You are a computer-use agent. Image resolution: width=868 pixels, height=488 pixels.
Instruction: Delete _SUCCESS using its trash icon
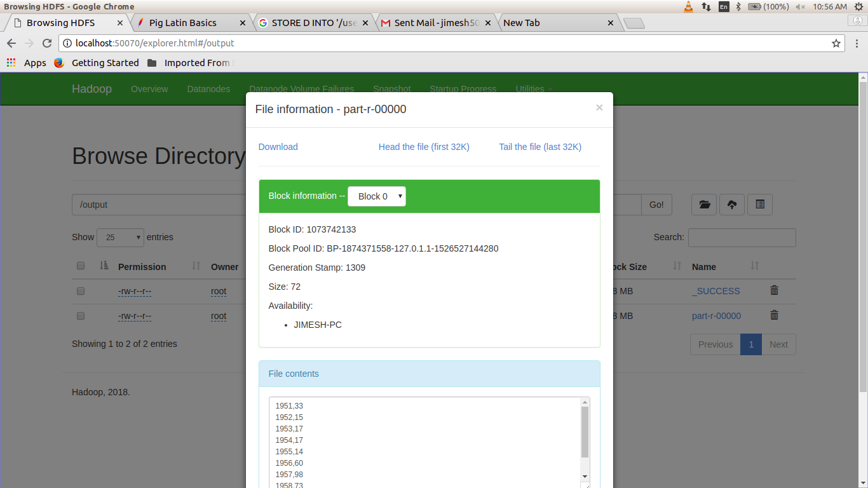pyautogui.click(x=774, y=290)
